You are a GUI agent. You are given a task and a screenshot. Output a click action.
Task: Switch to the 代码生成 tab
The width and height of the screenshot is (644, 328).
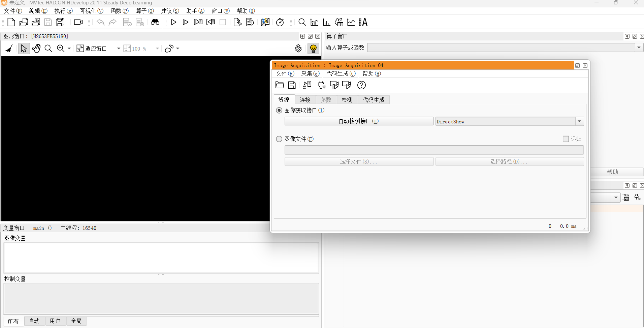coord(374,100)
